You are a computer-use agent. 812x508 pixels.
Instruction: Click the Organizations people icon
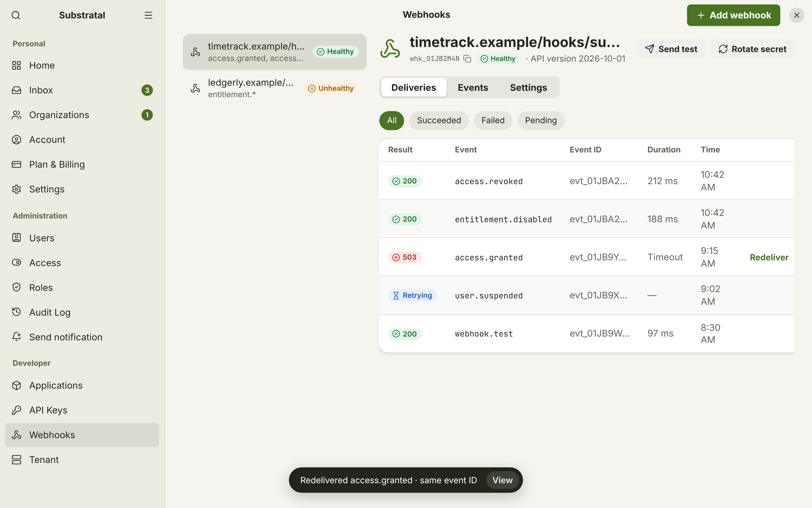coord(16,115)
